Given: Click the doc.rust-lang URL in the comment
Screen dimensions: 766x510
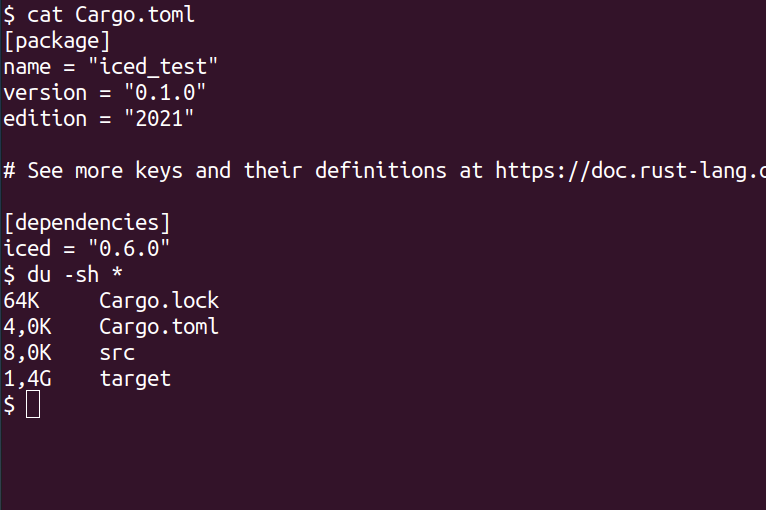Looking at the screenshot, I should pyautogui.click(x=630, y=171).
